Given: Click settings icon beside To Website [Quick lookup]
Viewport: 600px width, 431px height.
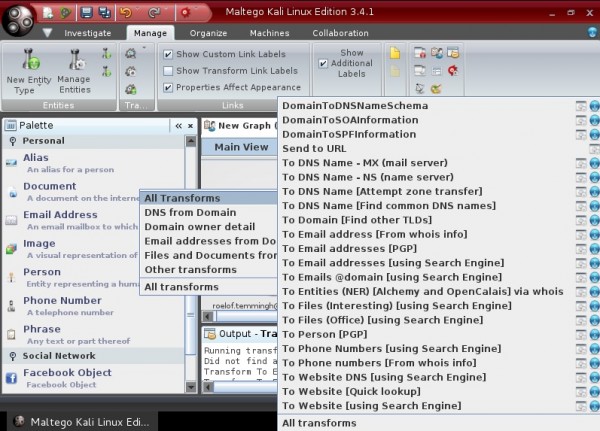Looking at the screenshot, I should (581, 392).
